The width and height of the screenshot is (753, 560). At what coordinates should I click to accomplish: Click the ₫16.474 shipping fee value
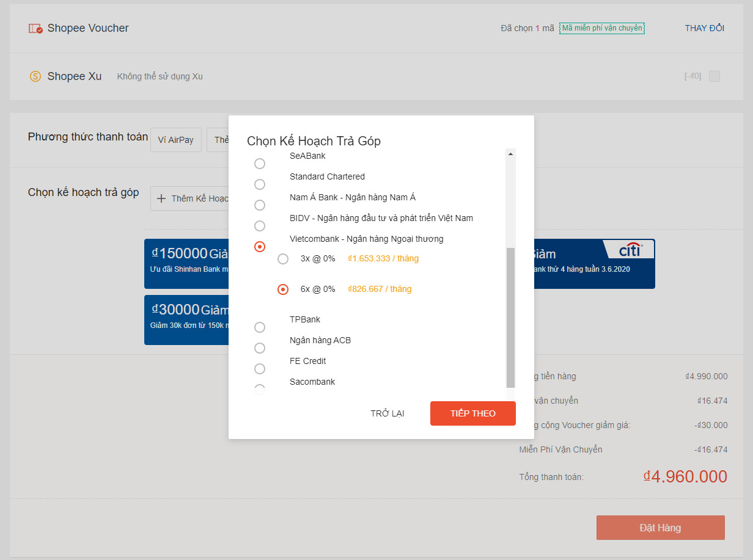click(712, 401)
